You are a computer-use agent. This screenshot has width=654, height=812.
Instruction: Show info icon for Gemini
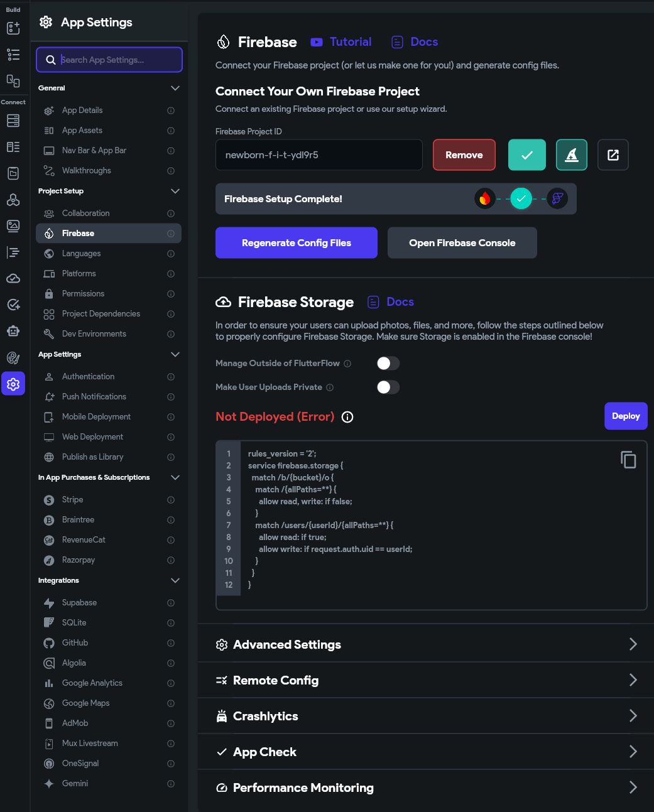(x=171, y=784)
